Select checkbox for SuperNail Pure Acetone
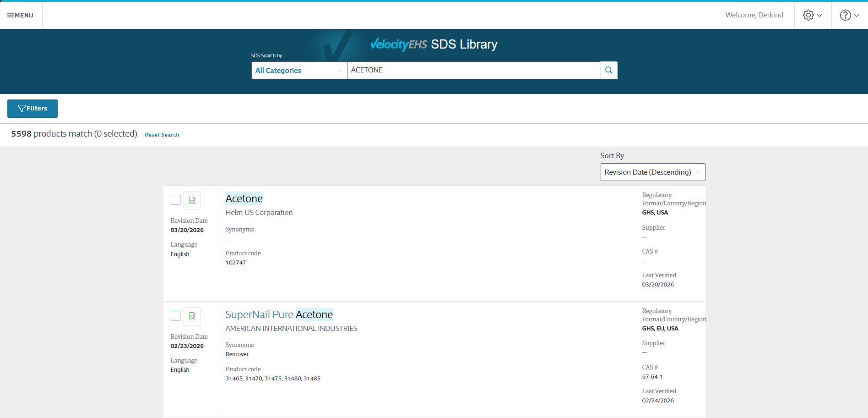Screen dimensions: 868x418 click(x=175, y=315)
